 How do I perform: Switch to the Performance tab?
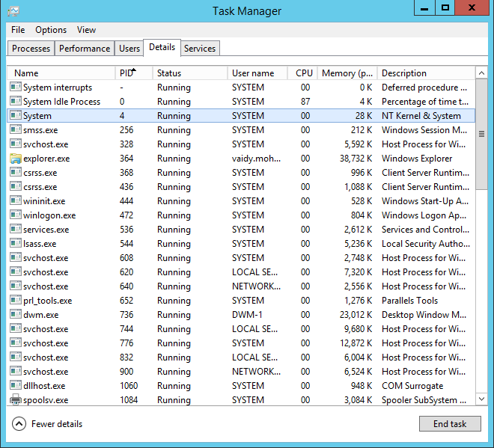[x=85, y=49]
